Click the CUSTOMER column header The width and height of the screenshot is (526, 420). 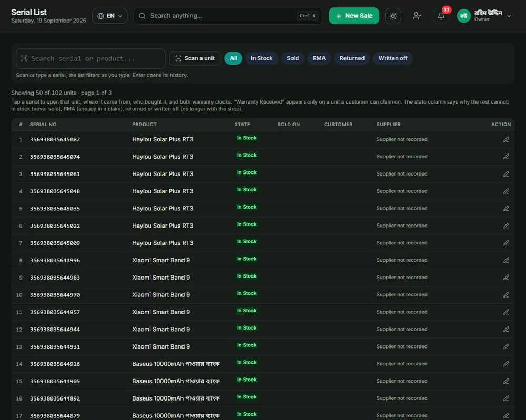click(x=338, y=125)
